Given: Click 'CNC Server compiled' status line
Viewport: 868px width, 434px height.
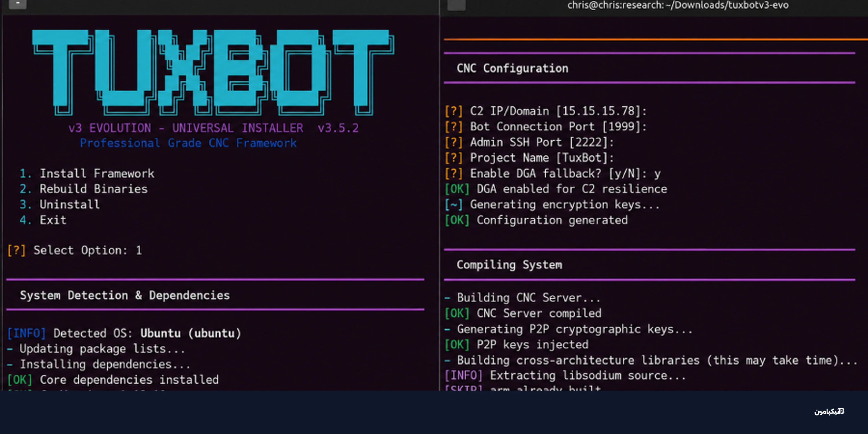Looking at the screenshot, I should [523, 313].
